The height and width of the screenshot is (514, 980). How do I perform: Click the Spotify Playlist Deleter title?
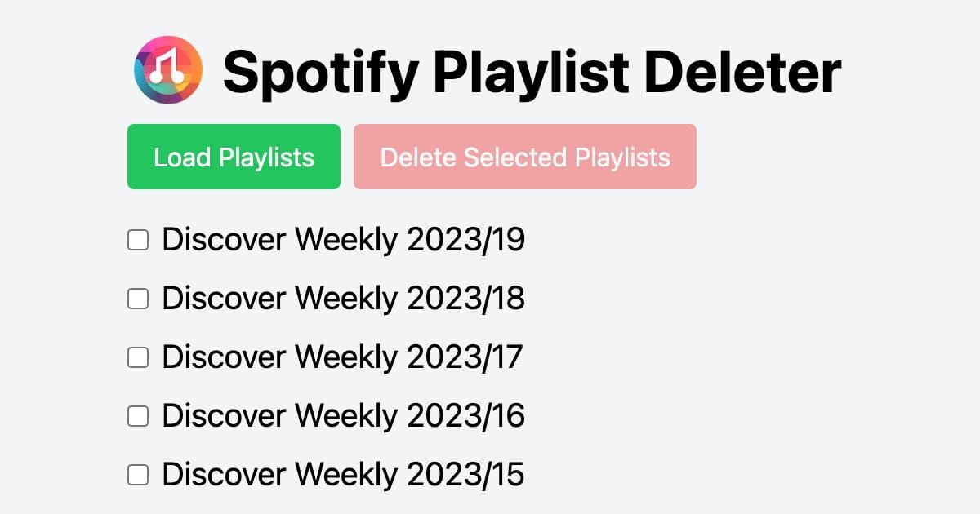(531, 72)
